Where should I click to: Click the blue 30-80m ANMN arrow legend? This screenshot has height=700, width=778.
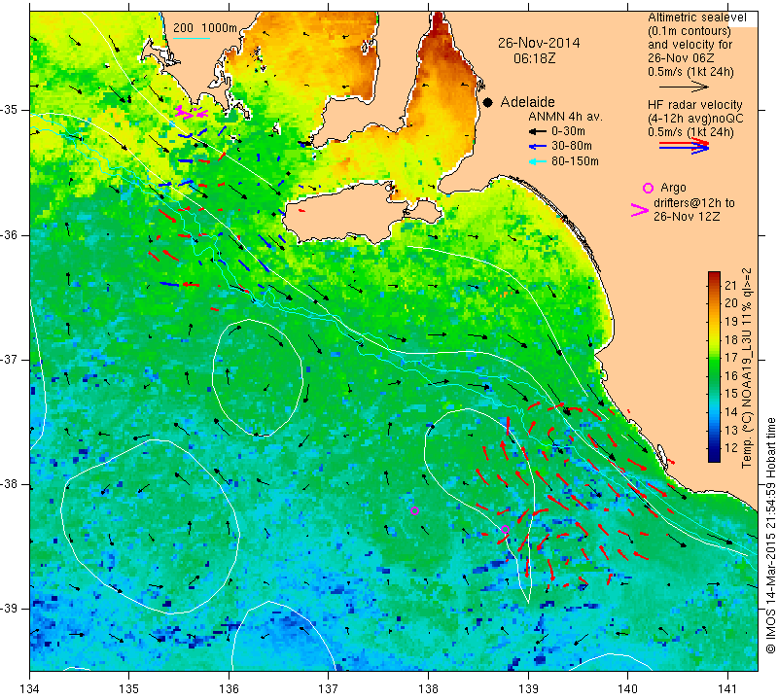(538, 147)
